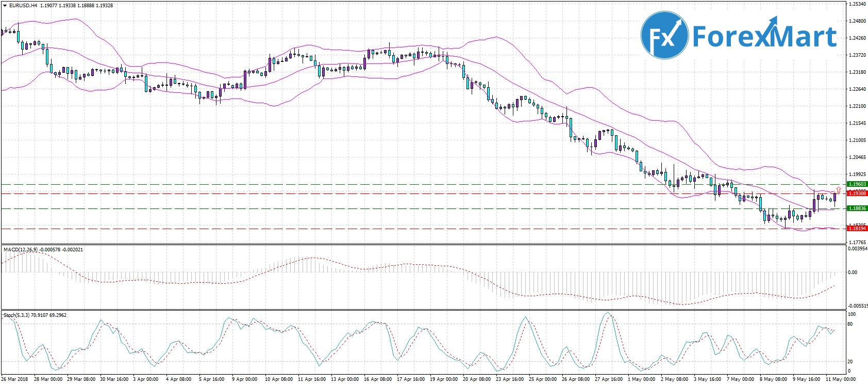Click the 1.24260 price axis label
The image size is (868, 385).
point(857,38)
